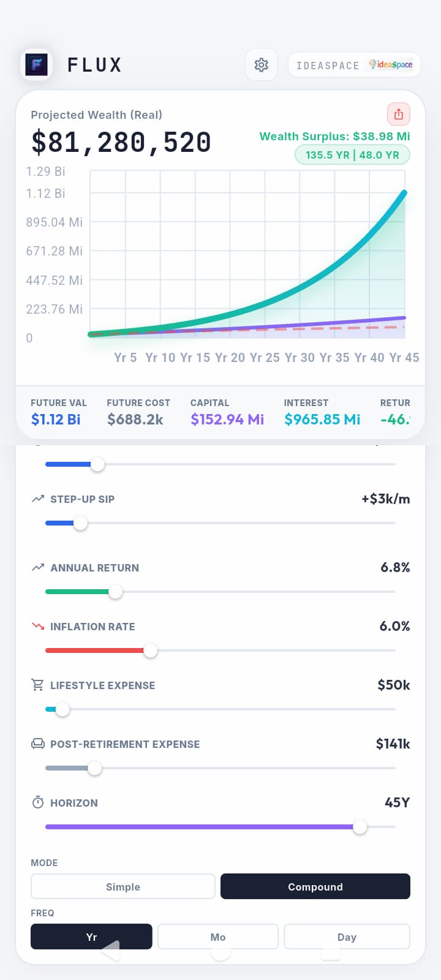The image size is (441, 980).
Task: Click the 135.5 YR | 48.0 YR badge
Action: click(352, 155)
